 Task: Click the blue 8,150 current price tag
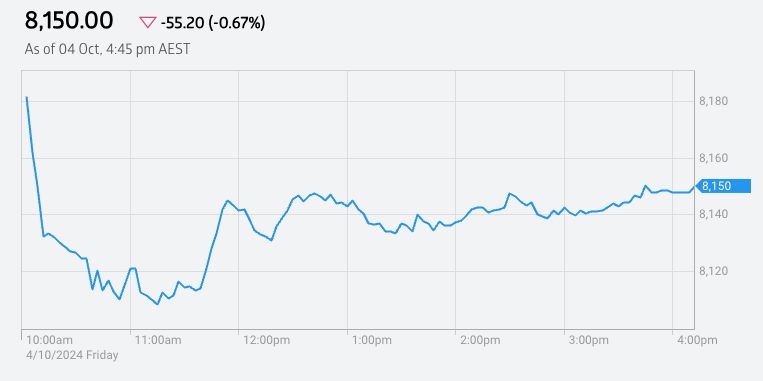point(723,186)
